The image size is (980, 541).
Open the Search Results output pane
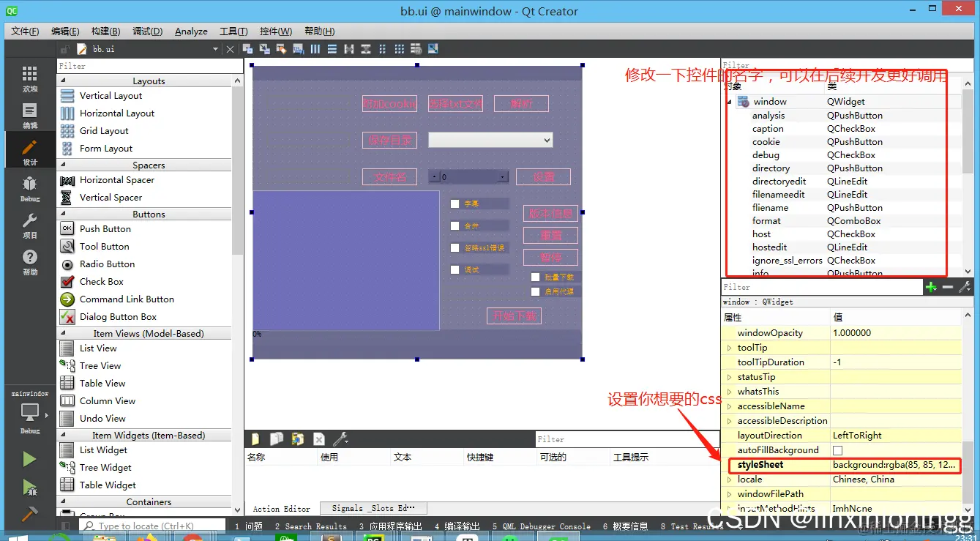(x=310, y=526)
